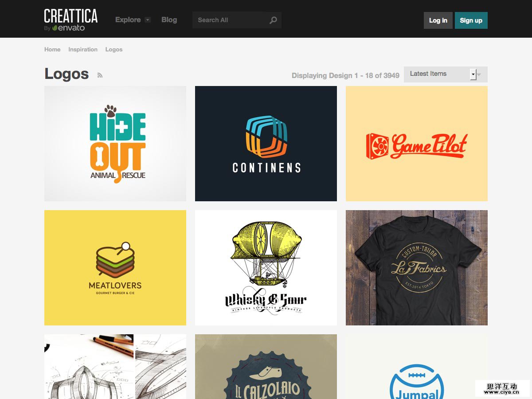The height and width of the screenshot is (399, 532).
Task: Open the RSS feed beside the Logos heading
Action: 100,75
